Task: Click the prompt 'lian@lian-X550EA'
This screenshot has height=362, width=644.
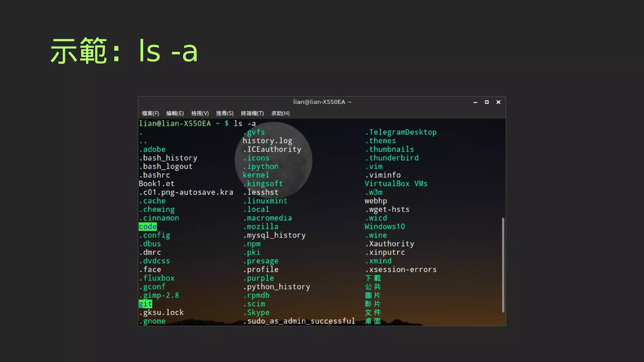Action: pyautogui.click(x=175, y=123)
